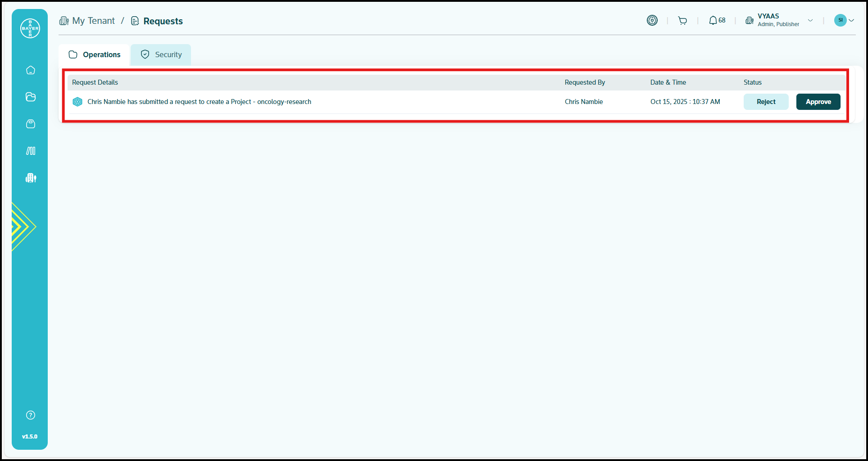Open the shopping bag icon in the sidebar
This screenshot has height=461, width=868.
pyautogui.click(x=31, y=124)
